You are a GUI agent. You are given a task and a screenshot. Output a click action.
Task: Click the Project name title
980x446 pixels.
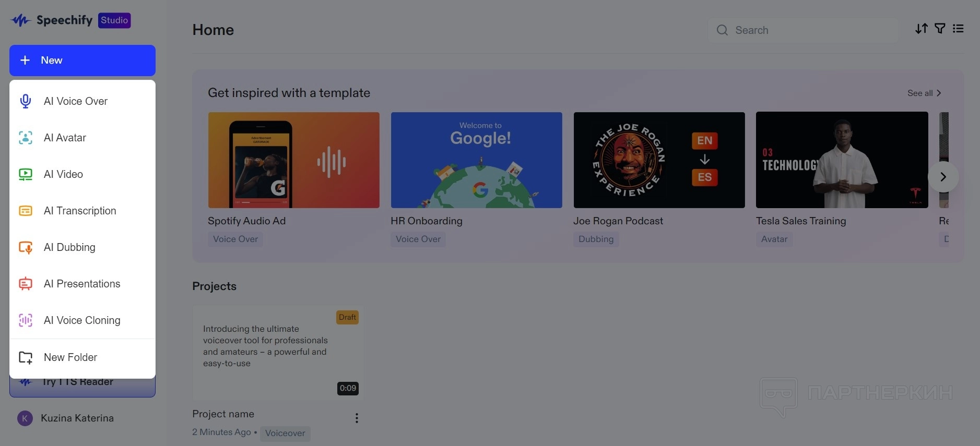(x=223, y=414)
